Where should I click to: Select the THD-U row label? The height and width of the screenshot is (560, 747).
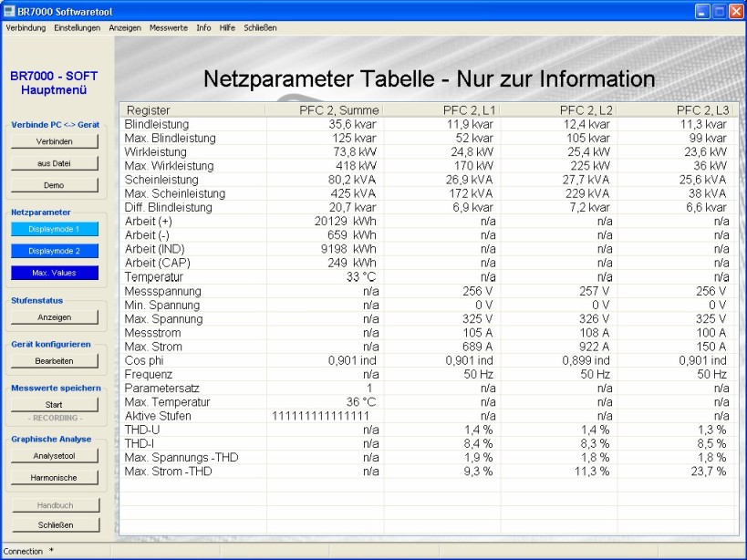tap(142, 430)
